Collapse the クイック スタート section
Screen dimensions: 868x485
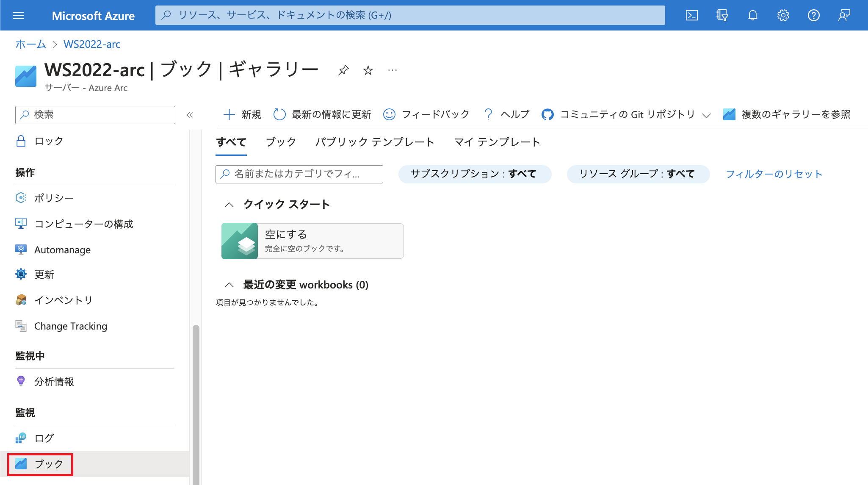pos(229,205)
